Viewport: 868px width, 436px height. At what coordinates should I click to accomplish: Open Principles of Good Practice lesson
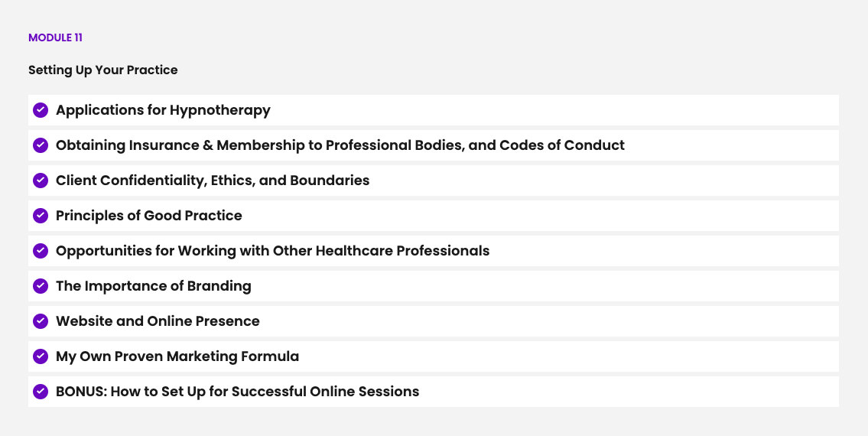point(149,216)
